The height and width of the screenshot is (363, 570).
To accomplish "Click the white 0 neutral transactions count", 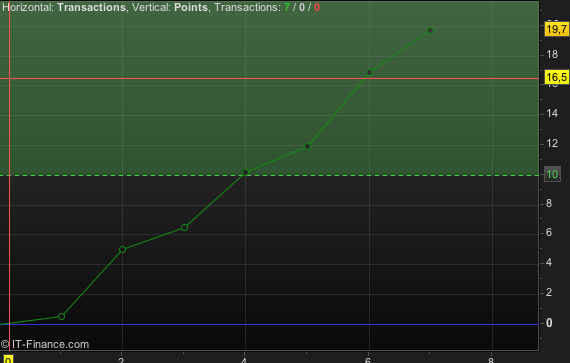I will coord(302,7).
